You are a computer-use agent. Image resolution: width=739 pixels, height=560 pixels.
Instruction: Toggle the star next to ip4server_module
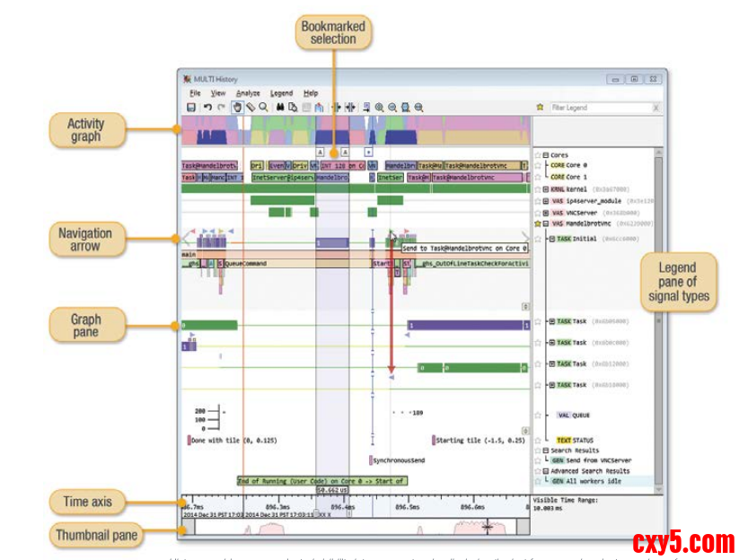coord(538,201)
